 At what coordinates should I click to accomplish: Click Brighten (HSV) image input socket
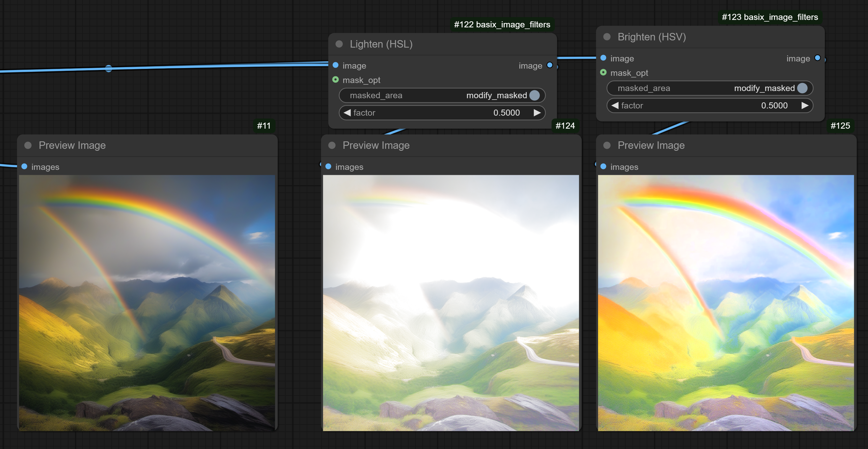coord(603,58)
